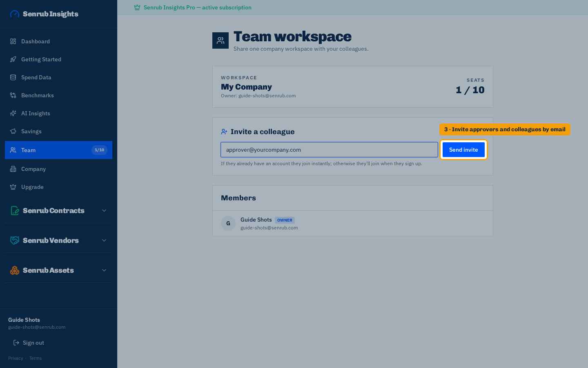Click the Dashboard grid icon
Viewport: 588px width, 368px height.
[x=13, y=41]
